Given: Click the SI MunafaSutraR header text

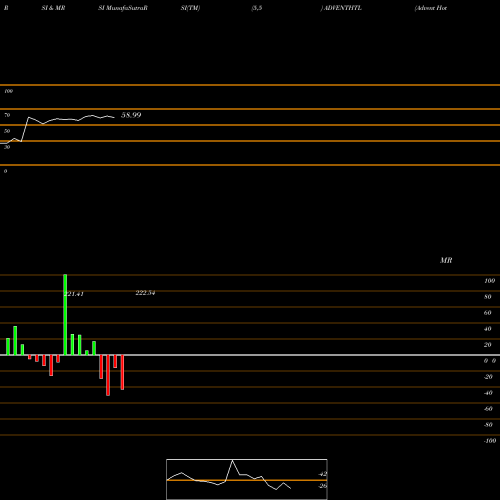Looking at the screenshot, I should [123, 8].
